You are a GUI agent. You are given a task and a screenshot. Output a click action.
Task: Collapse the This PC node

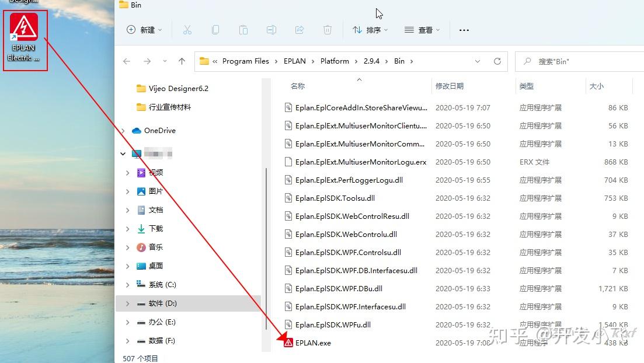[123, 153]
